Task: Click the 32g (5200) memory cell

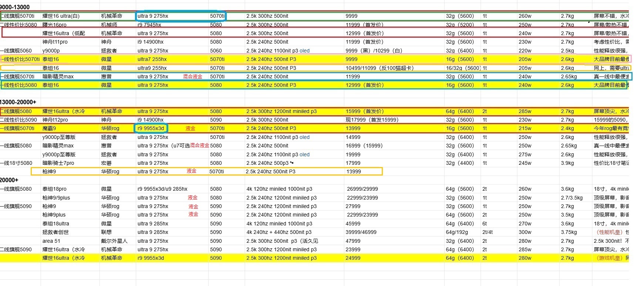Action: pos(459,25)
